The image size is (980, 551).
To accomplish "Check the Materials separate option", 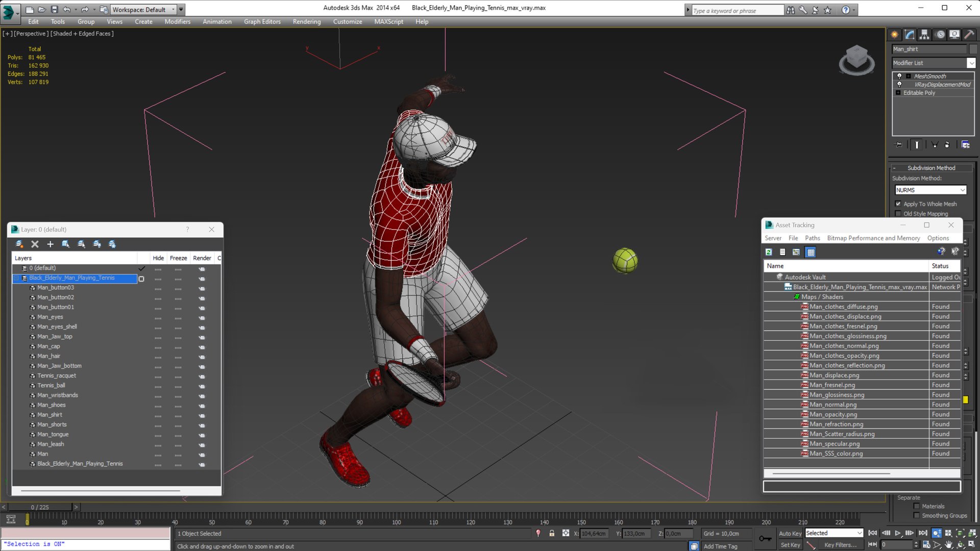I will pos(917,506).
